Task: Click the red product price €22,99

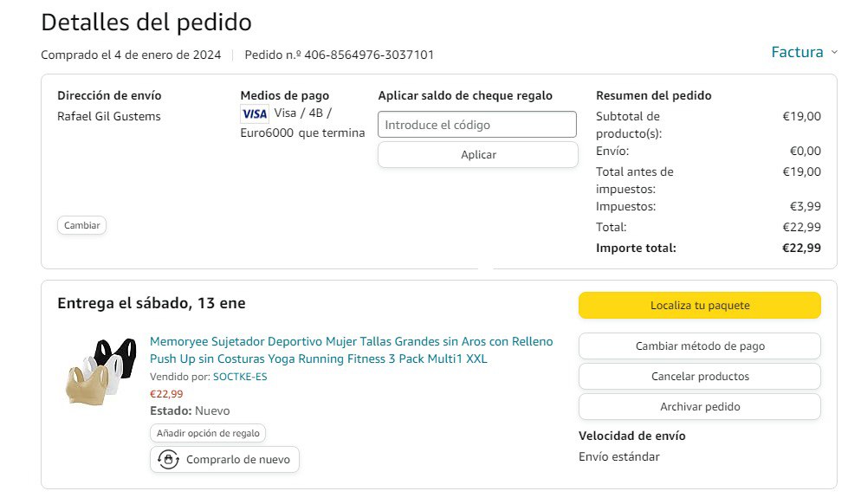Action: point(166,394)
